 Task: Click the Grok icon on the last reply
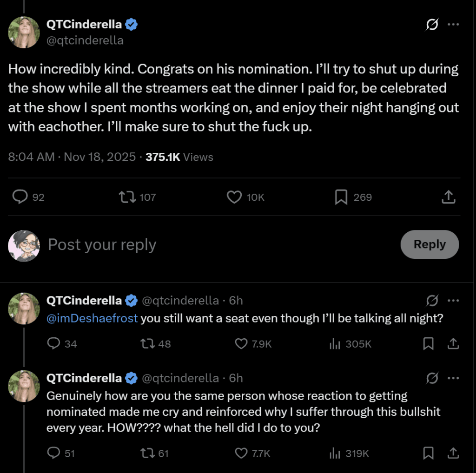pos(432,378)
